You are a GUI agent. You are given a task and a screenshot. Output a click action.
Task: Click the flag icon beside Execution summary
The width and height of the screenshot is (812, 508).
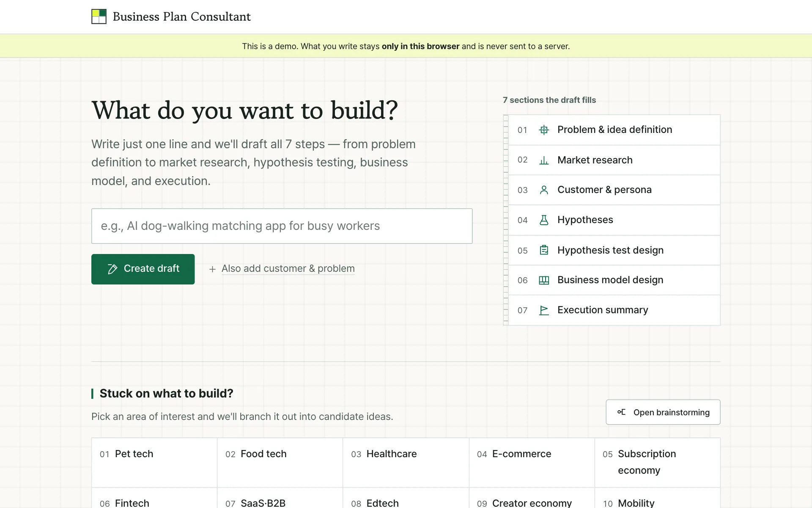544,310
